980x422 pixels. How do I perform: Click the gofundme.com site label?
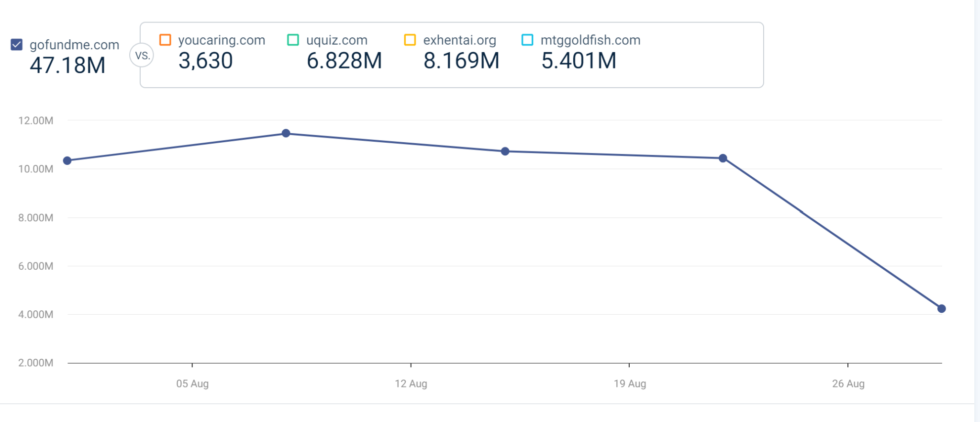pos(74,45)
